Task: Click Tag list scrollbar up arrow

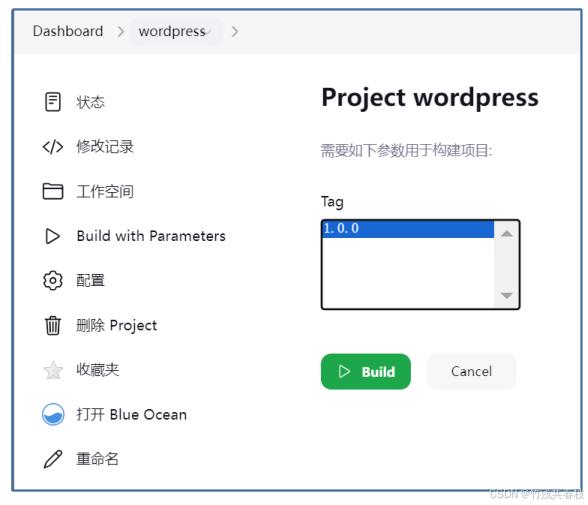Action: tap(507, 234)
